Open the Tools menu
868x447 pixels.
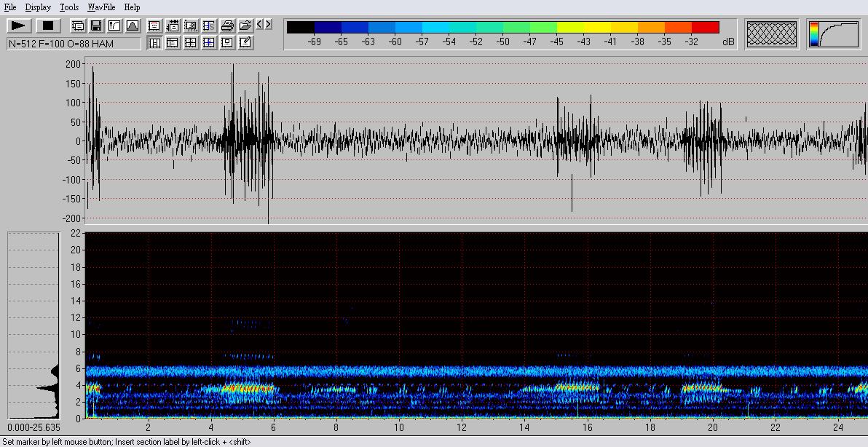point(69,7)
